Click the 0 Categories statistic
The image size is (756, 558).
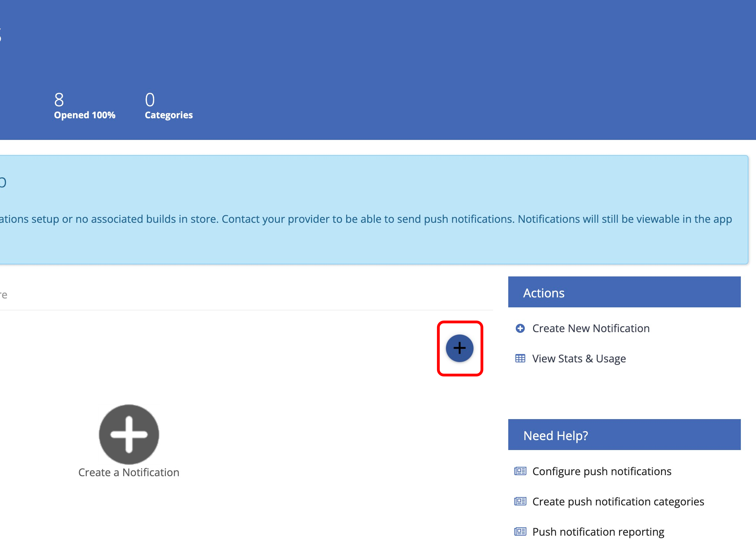[169, 106]
